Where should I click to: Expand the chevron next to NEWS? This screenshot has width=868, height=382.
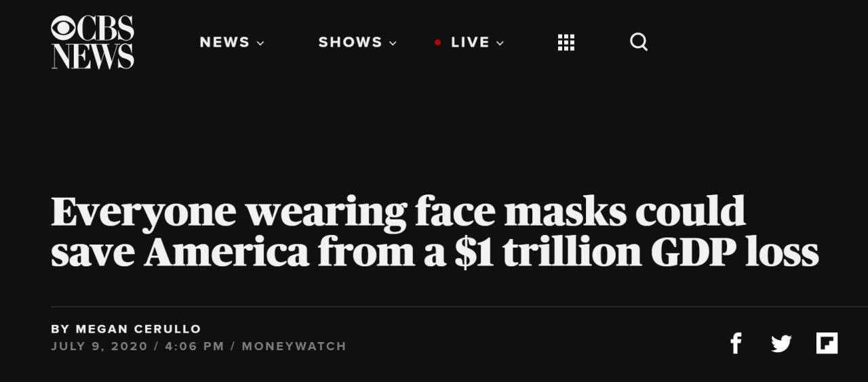click(260, 43)
